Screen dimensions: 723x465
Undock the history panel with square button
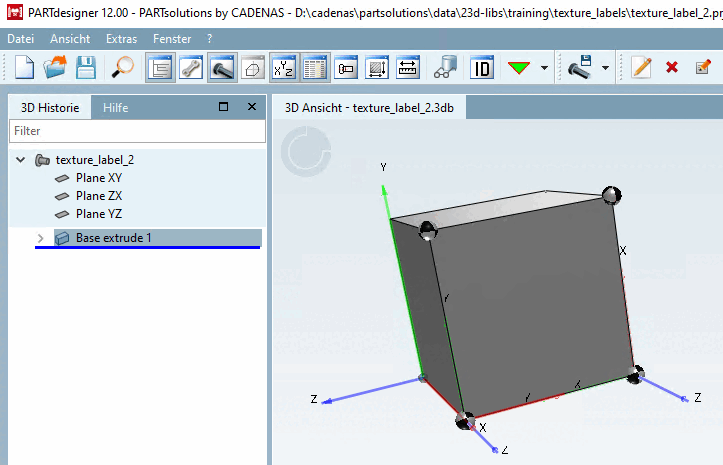coord(224,107)
